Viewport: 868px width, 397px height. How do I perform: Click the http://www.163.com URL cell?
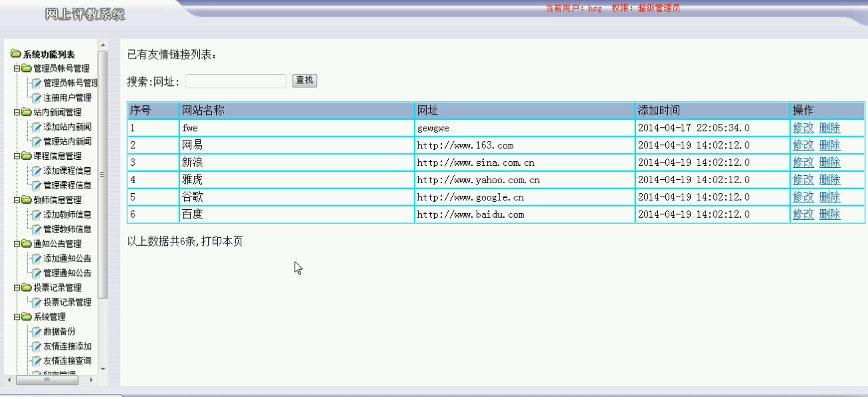pos(525,145)
